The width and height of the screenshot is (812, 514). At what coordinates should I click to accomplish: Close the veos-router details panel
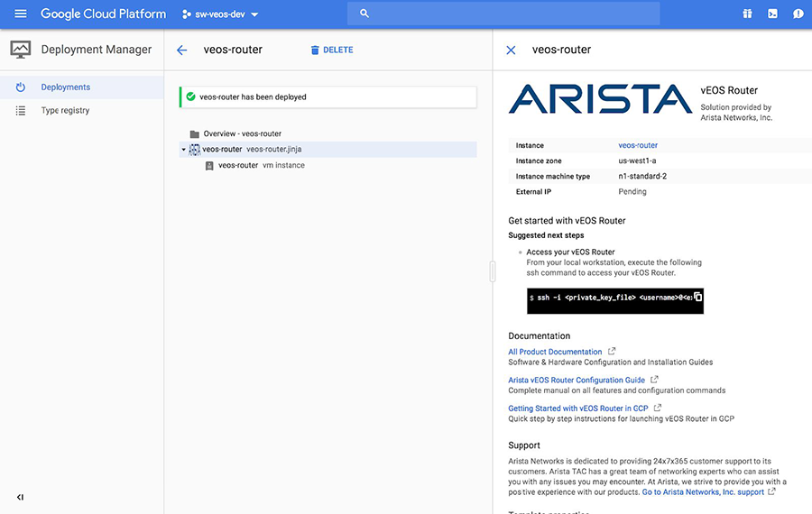tap(512, 50)
